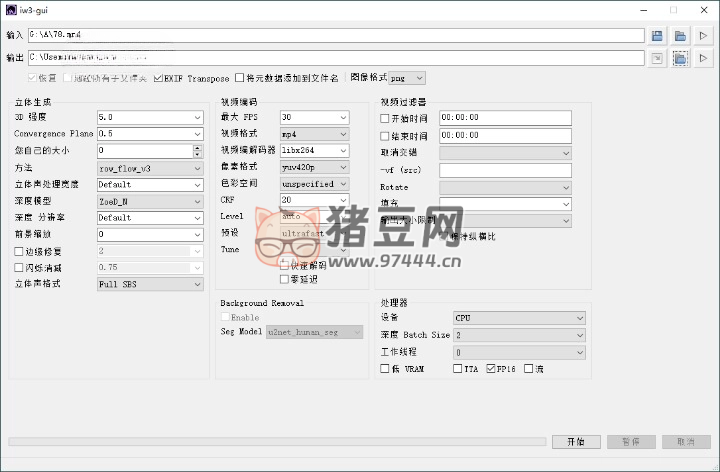Open the 视频编解码器 libx264 dropdown
The width and height of the screenshot is (720, 472).
pyautogui.click(x=314, y=151)
